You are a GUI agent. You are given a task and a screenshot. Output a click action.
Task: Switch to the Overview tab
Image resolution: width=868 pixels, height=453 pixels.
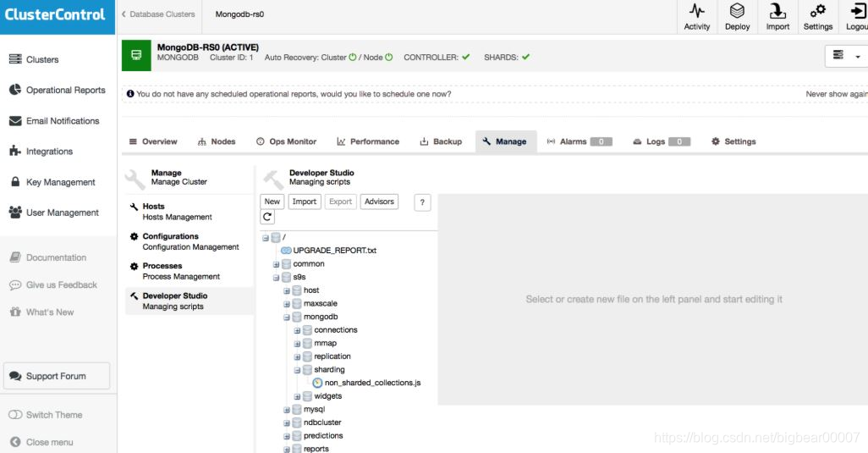click(x=153, y=141)
